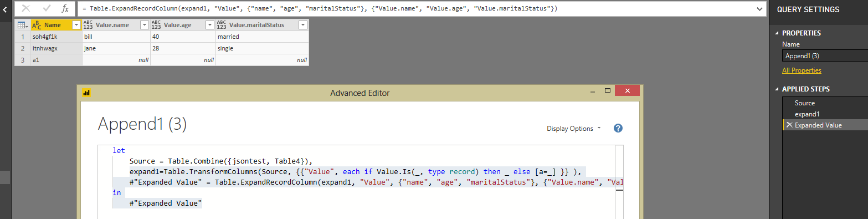Select the null cell under Value.maritalStatus
The image size is (868, 219).
pyautogui.click(x=263, y=60)
